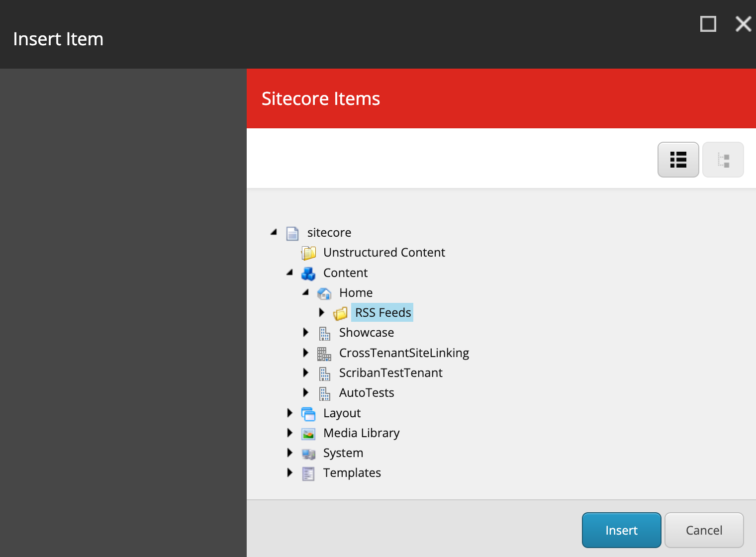The width and height of the screenshot is (756, 557).
Task: Select the CrossTenantSiteLinking tree item
Action: point(404,353)
